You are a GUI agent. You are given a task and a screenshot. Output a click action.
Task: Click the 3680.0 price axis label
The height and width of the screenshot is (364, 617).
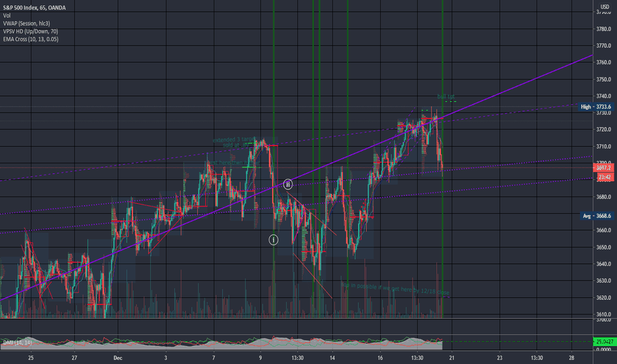pyautogui.click(x=604, y=197)
